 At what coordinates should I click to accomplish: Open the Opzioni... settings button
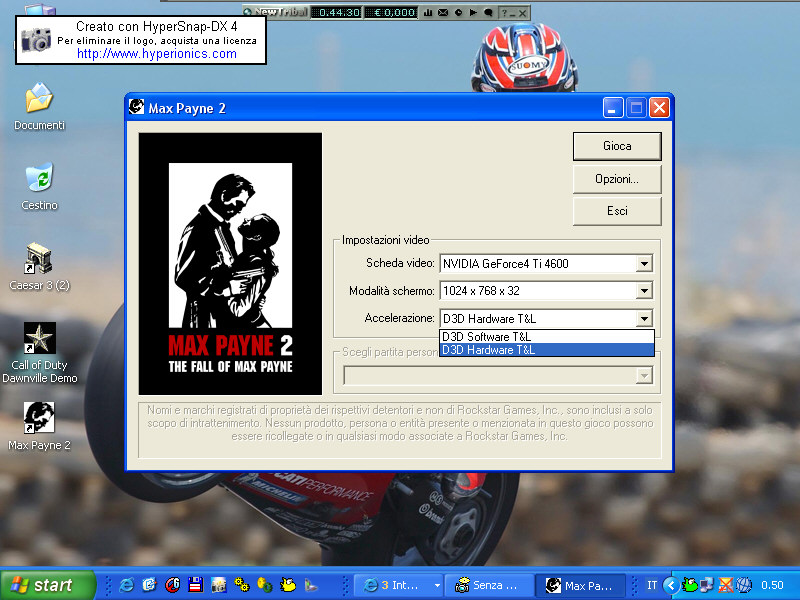point(617,179)
